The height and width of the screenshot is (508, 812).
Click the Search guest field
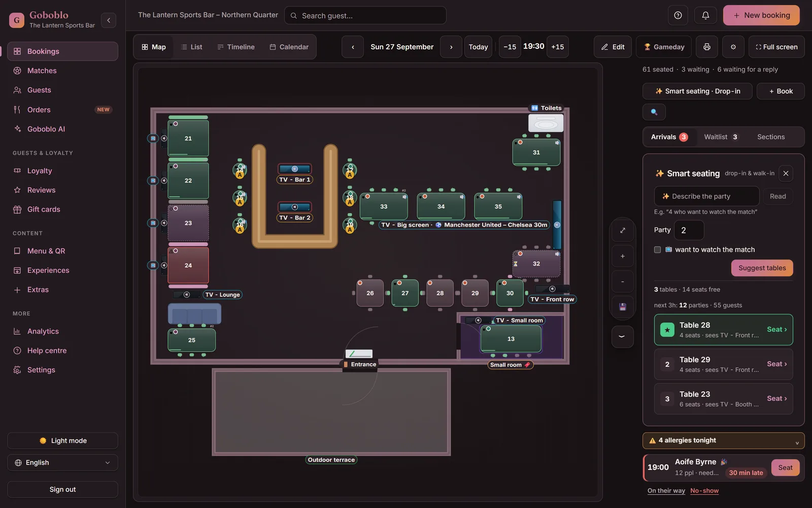pos(365,15)
